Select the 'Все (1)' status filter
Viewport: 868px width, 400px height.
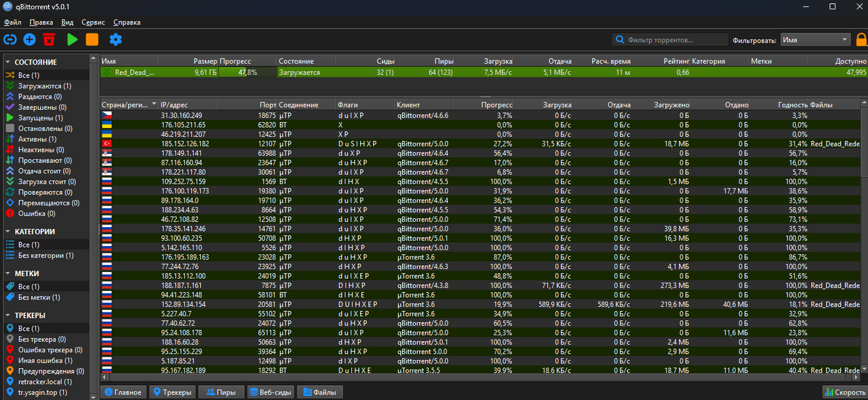(46, 75)
